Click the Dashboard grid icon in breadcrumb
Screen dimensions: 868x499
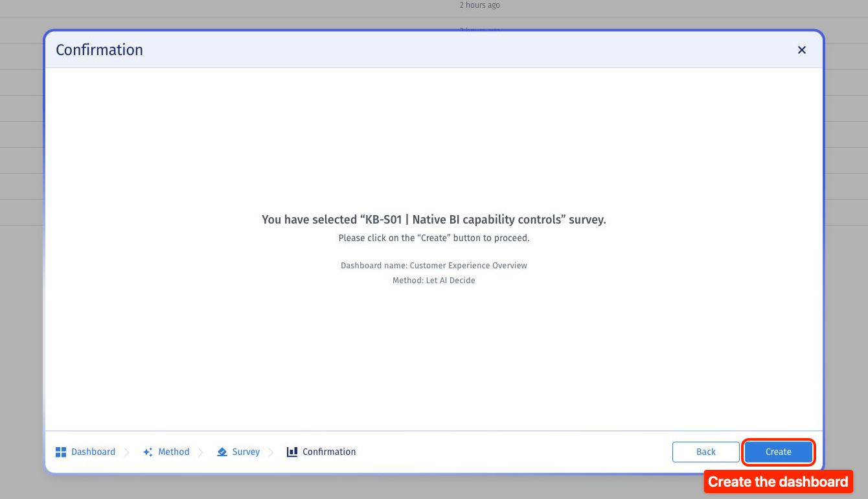[61, 452]
